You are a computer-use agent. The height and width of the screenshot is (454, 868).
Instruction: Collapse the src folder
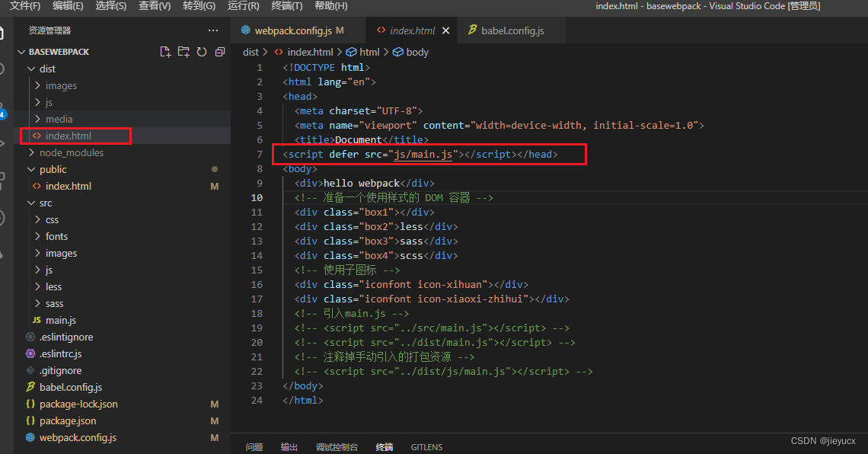[x=122, y=203]
